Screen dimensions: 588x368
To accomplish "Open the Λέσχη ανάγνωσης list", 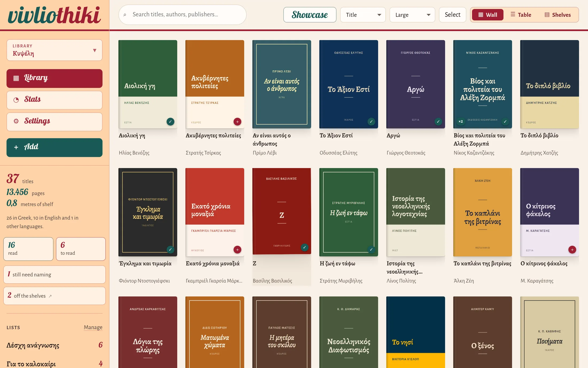I will point(55,345).
